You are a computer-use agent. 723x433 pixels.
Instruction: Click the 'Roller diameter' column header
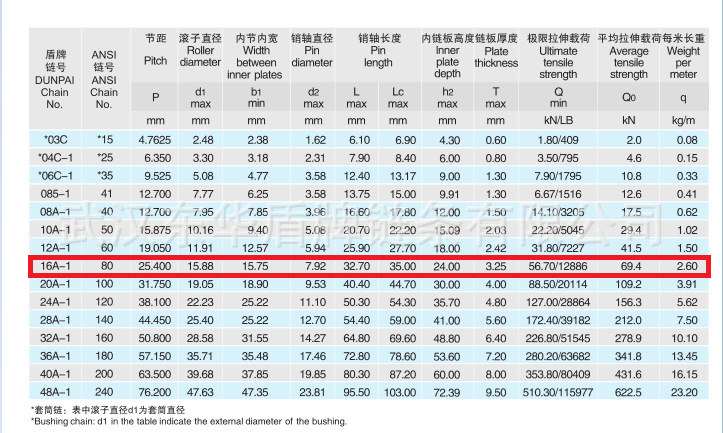[x=200, y=56]
